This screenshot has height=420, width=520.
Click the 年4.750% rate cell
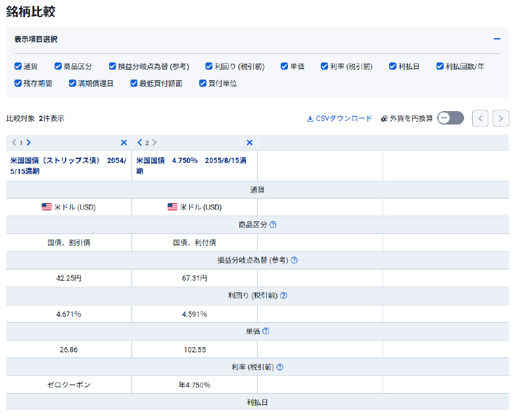pos(195,385)
